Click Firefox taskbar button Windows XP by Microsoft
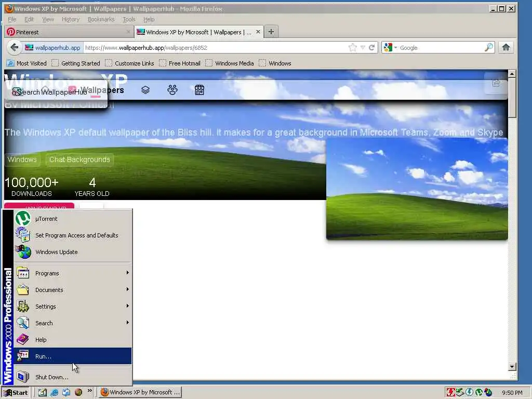 click(140, 392)
